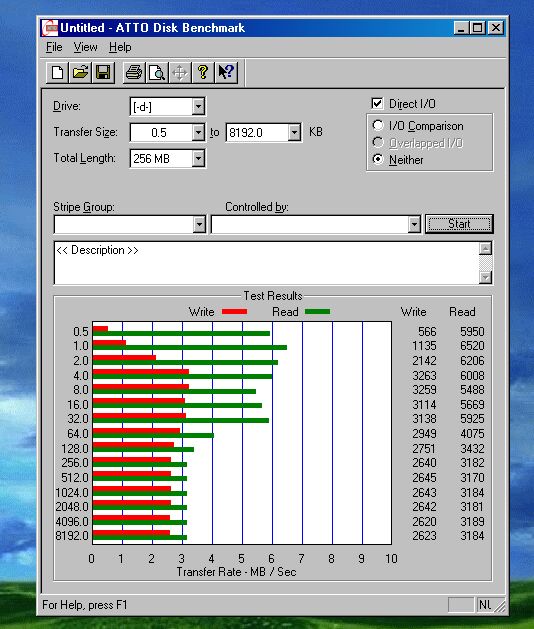Click the Read column header above values
Viewport: 534px width, 629px height.
point(462,312)
